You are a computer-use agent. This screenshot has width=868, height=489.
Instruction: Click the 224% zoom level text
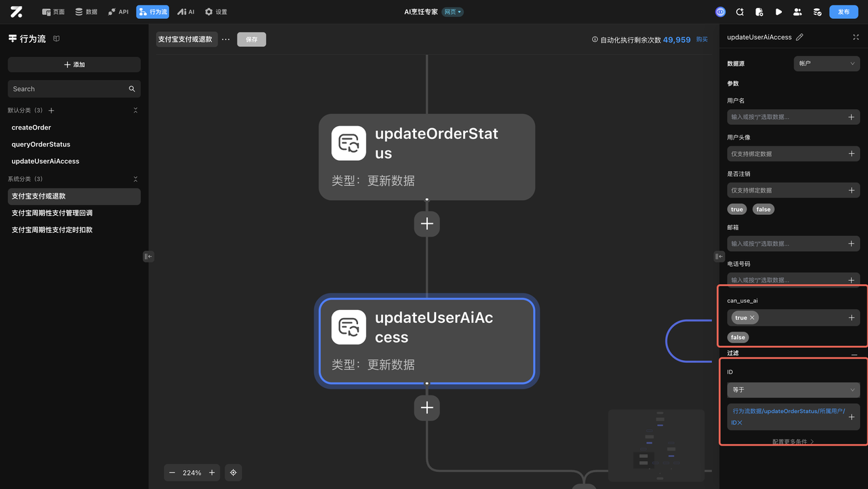(x=192, y=473)
